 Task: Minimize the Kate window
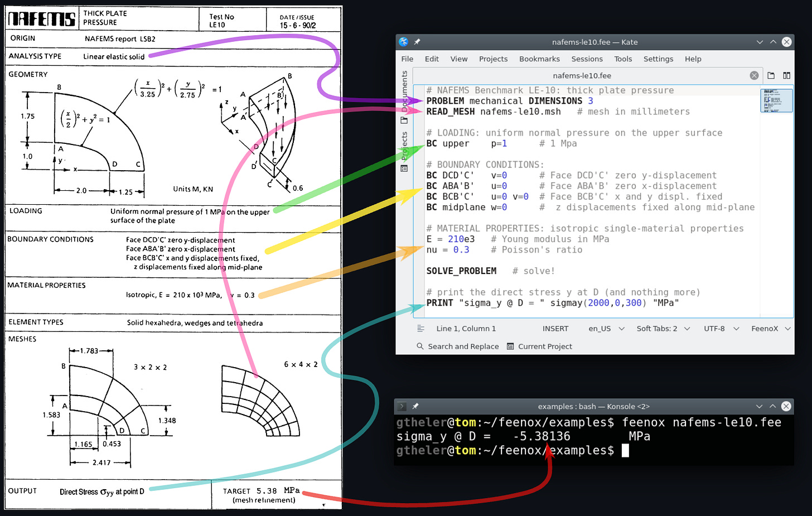coord(760,42)
